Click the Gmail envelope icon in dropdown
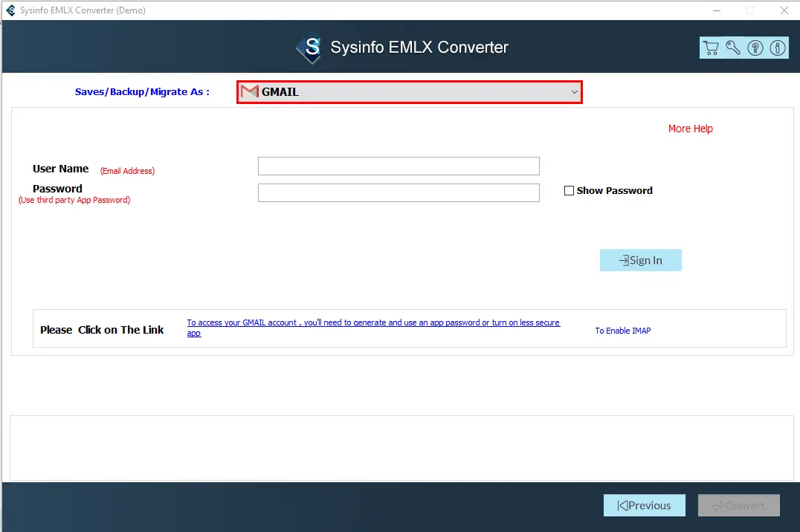Viewport: 800px width, 532px height. [250, 92]
